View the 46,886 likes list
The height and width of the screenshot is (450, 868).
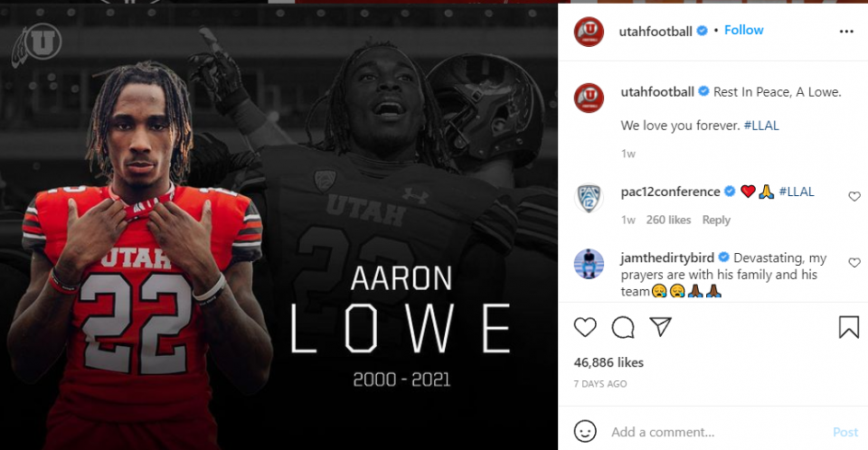coord(609,362)
